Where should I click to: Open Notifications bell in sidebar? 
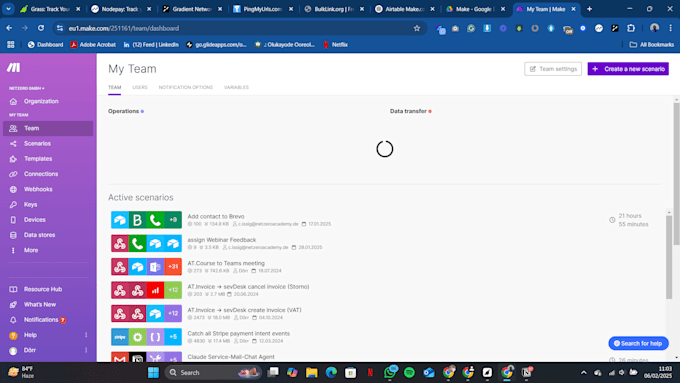(13, 320)
